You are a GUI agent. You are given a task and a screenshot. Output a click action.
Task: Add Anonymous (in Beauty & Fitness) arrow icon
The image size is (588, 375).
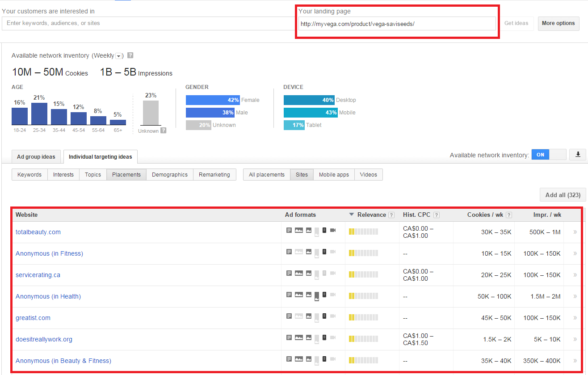(575, 361)
